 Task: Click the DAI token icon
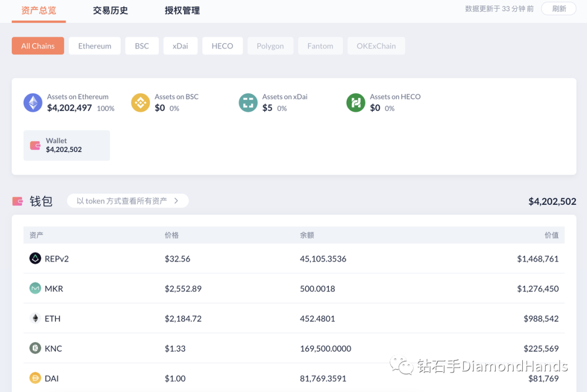click(x=35, y=378)
